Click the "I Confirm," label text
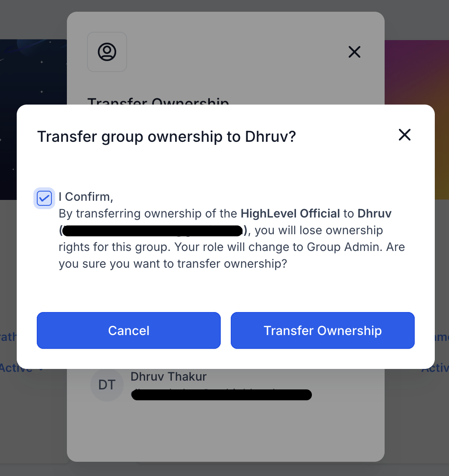The height and width of the screenshot is (476, 449). click(x=86, y=197)
